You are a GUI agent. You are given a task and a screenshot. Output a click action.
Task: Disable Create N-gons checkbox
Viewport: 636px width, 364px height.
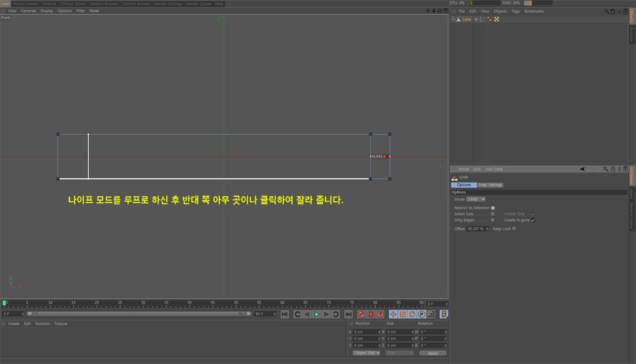pos(533,220)
